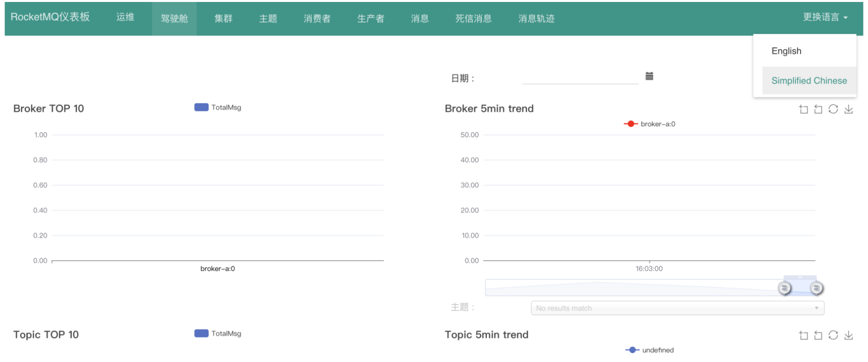Click zoom-reset icon on Topic 5min trend
Screen dimensions: 868x362
pos(818,336)
